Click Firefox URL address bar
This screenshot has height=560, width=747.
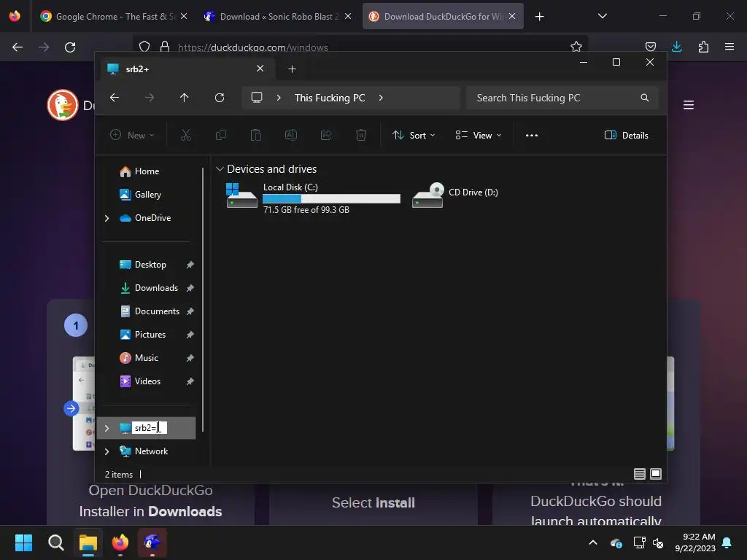pyautogui.click(x=360, y=47)
